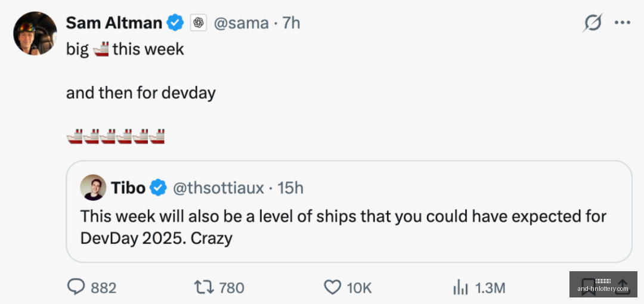Viewport: 644px width, 304px height.
Task: Open the 7h timestamp permalink
Action: 291,23
